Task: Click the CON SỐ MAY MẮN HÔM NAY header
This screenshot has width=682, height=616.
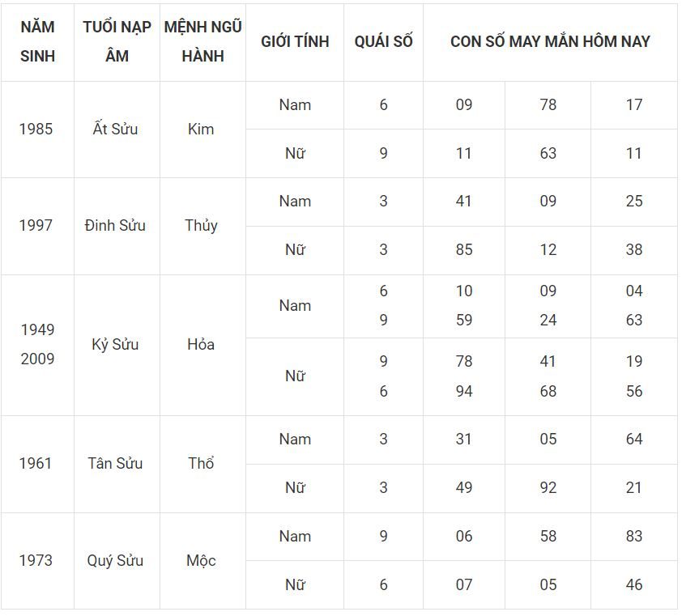Action: pos(550,41)
